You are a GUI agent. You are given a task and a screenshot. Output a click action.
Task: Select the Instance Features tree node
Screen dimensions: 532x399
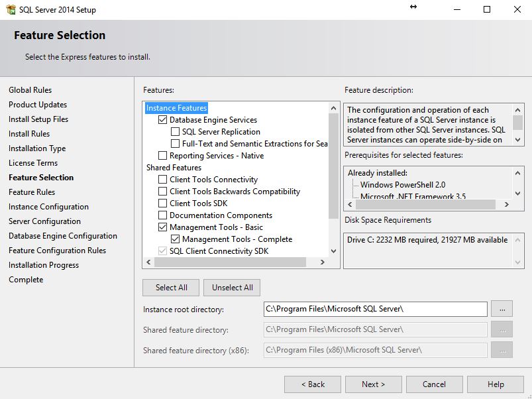pos(176,108)
